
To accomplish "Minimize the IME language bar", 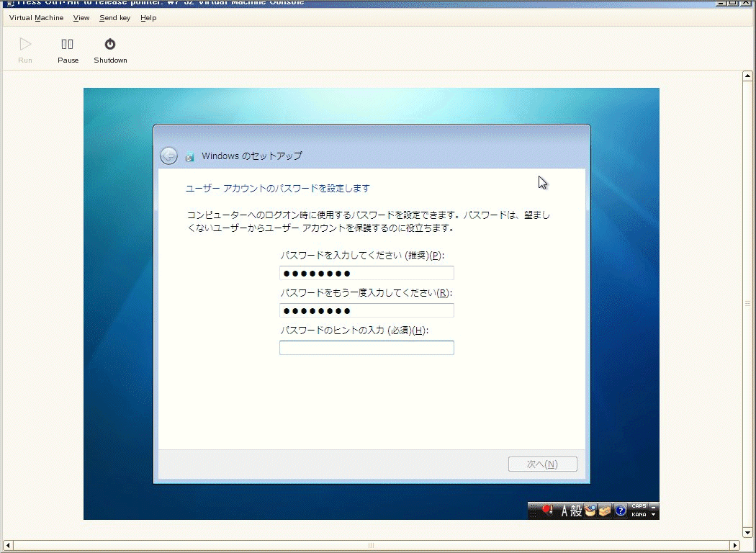I will pos(653,507).
